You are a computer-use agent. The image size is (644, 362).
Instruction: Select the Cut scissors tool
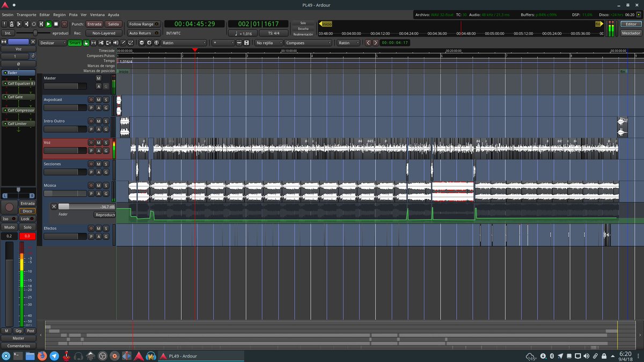[101, 42]
